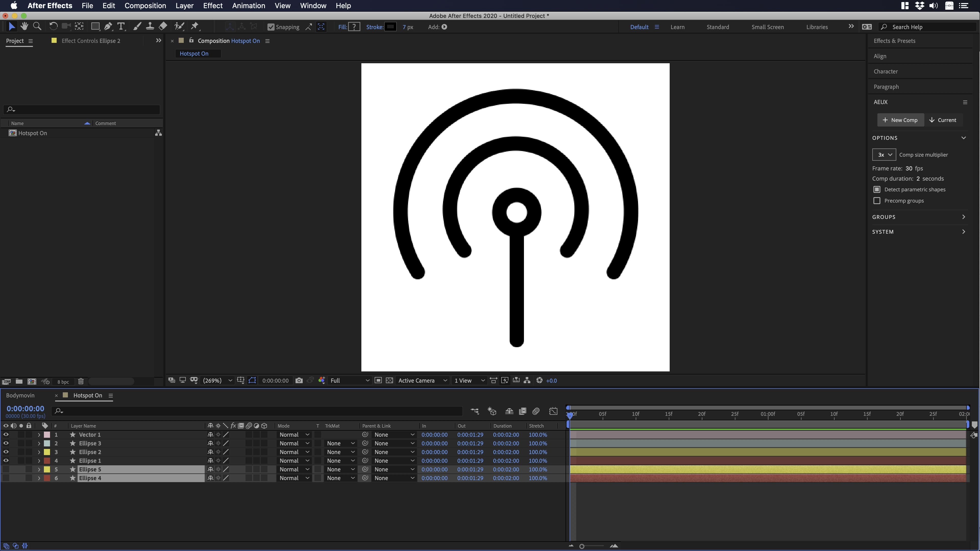Screen dimensions: 980x551
Task: Open the Stroke color swatch
Action: pos(390,27)
